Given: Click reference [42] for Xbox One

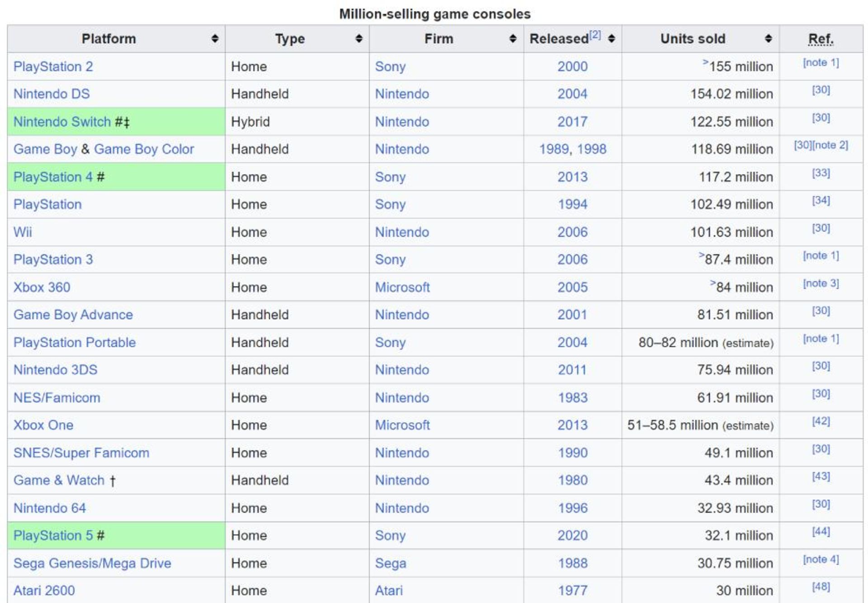Looking at the screenshot, I should click(x=821, y=421).
